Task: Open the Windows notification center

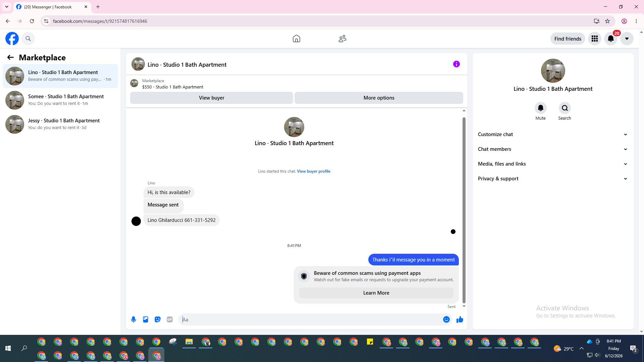Action: pyautogui.click(x=633, y=349)
